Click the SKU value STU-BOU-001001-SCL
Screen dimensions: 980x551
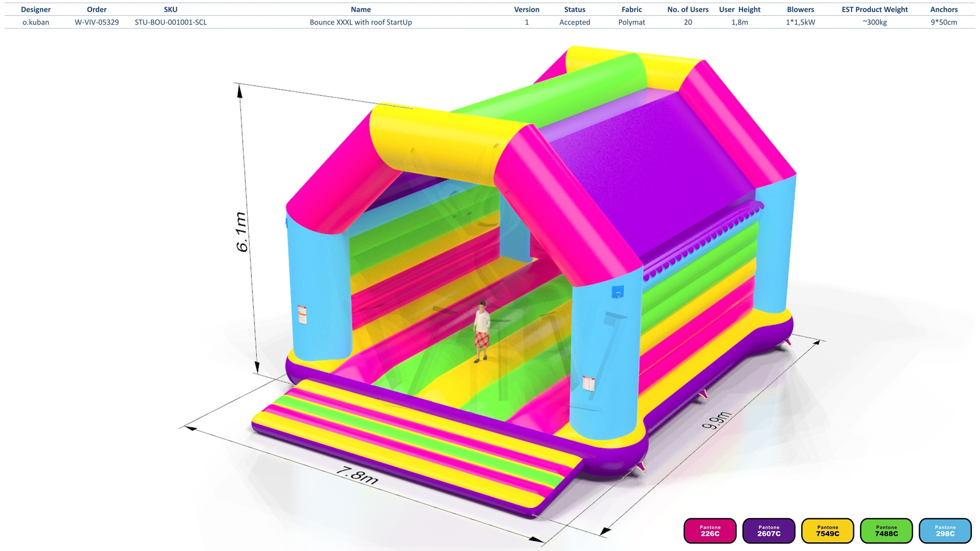170,22
